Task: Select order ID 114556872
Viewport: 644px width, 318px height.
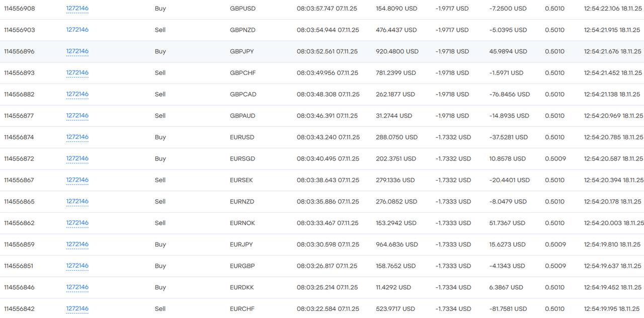Action: point(19,158)
